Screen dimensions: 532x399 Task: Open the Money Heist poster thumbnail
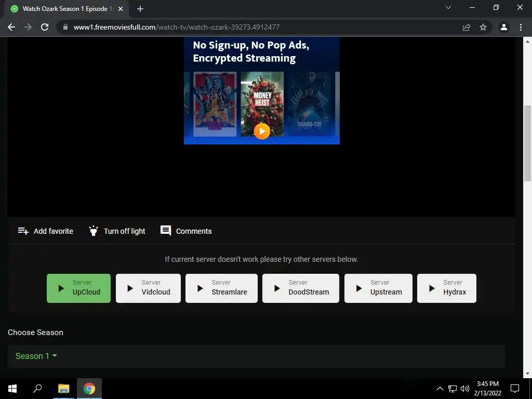pyautogui.click(x=262, y=104)
